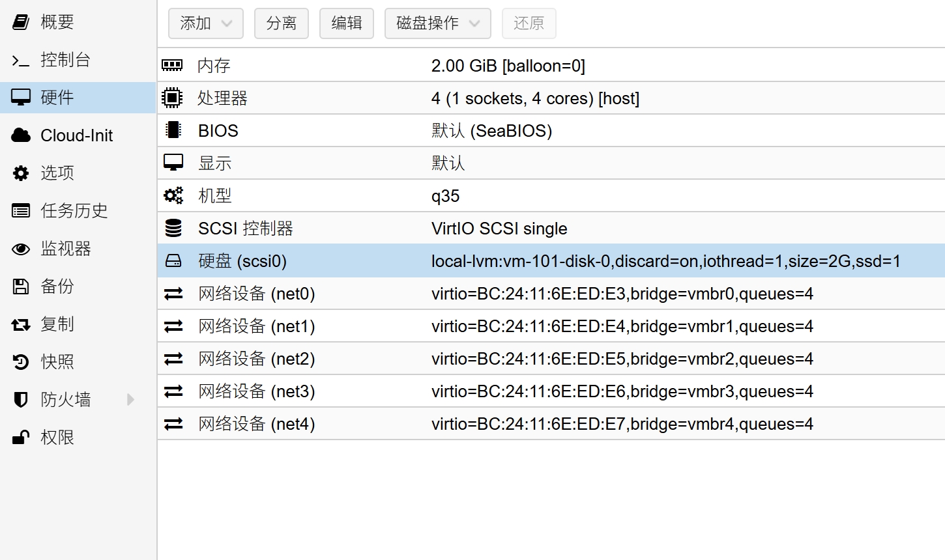
Task: Click the BIOS chip icon
Action: point(173,130)
